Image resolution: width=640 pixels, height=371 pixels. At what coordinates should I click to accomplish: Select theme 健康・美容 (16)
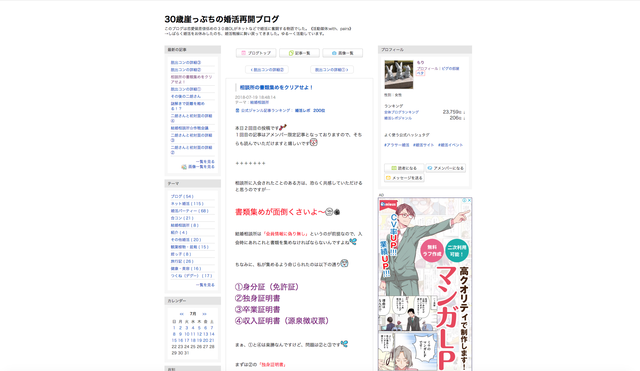pos(186,269)
